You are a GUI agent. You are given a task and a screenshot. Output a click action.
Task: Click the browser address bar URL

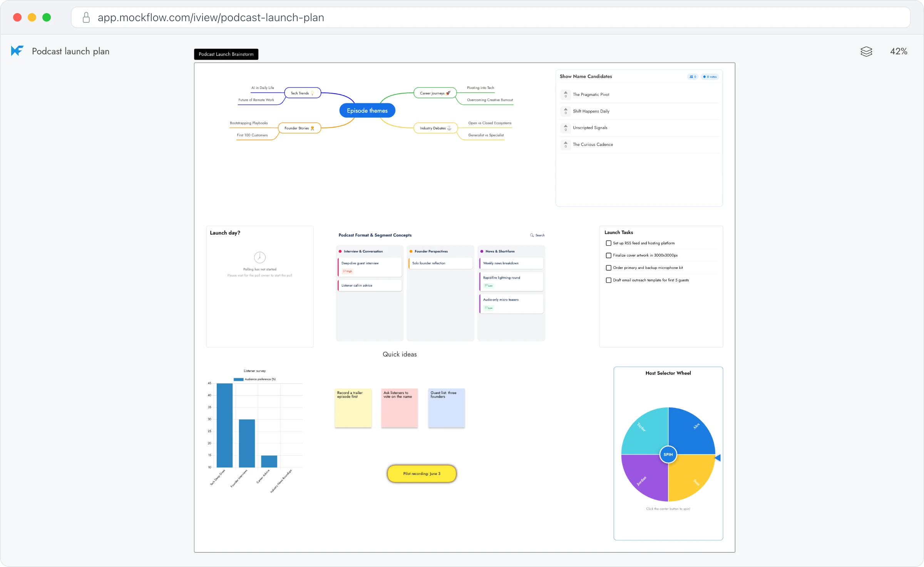tap(211, 17)
